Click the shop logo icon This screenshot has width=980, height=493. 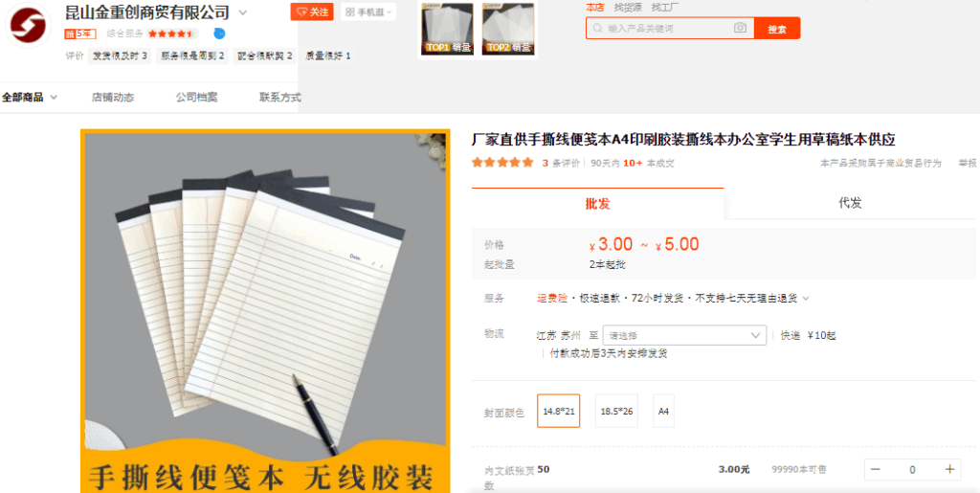pyautogui.click(x=30, y=28)
